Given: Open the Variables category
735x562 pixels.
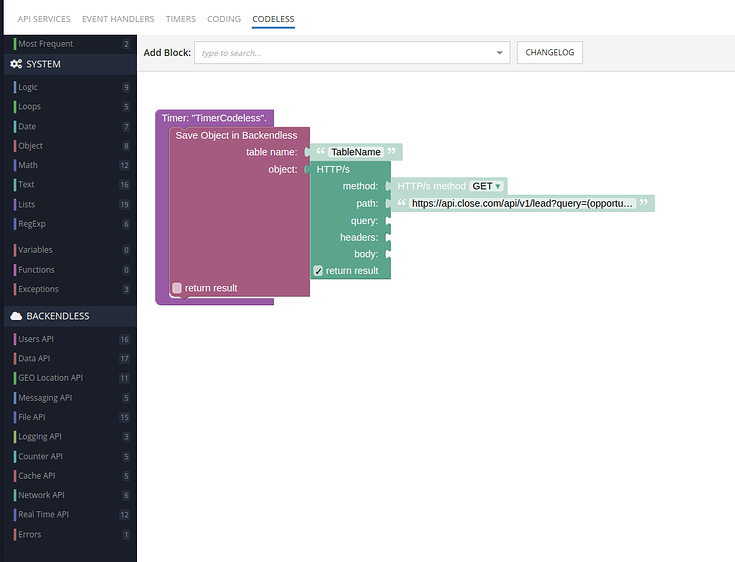Looking at the screenshot, I should coord(70,250).
